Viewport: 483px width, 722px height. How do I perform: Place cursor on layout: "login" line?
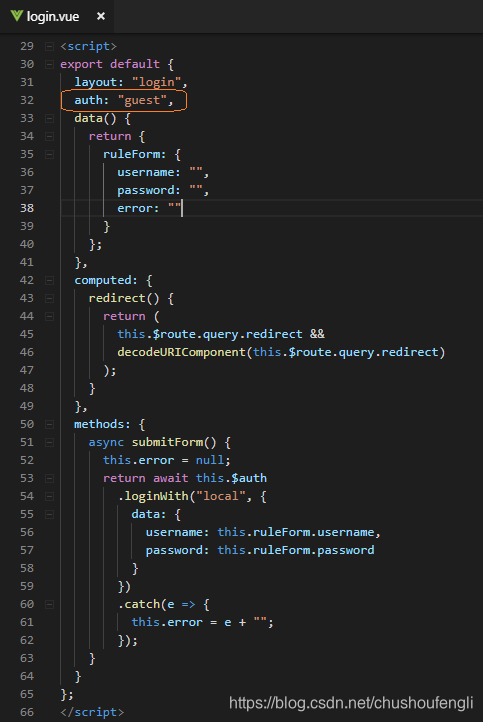pos(131,82)
